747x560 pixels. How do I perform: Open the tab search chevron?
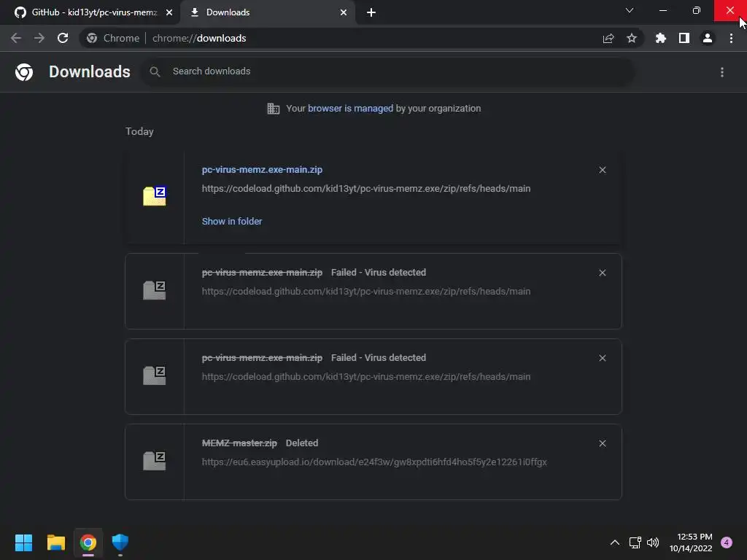[x=630, y=10]
